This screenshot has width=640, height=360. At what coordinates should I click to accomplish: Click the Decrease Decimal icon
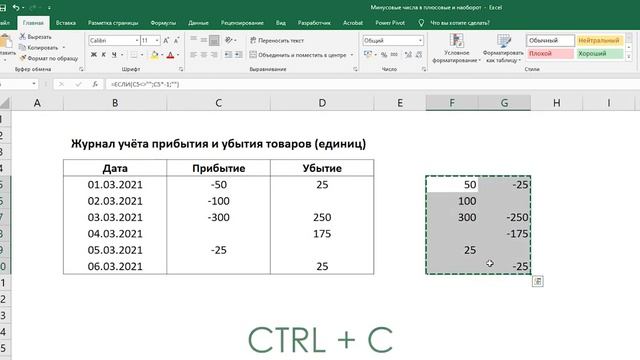tap(418, 55)
